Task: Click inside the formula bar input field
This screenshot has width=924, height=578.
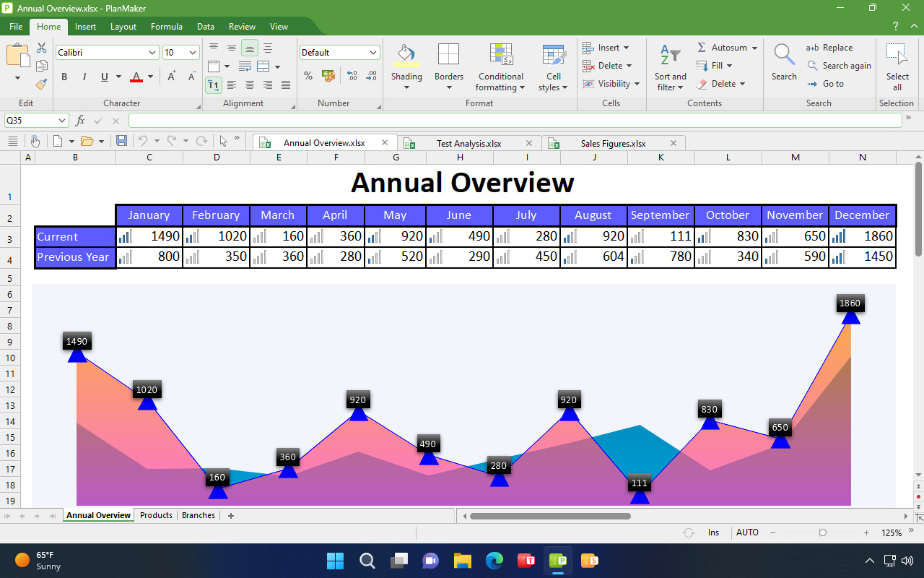Action: coord(515,121)
